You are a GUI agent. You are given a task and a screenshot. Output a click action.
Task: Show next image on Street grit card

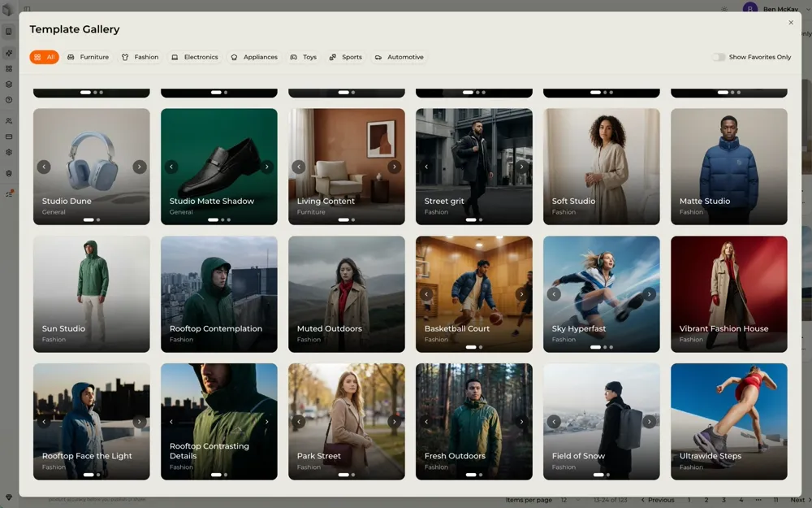521,167
